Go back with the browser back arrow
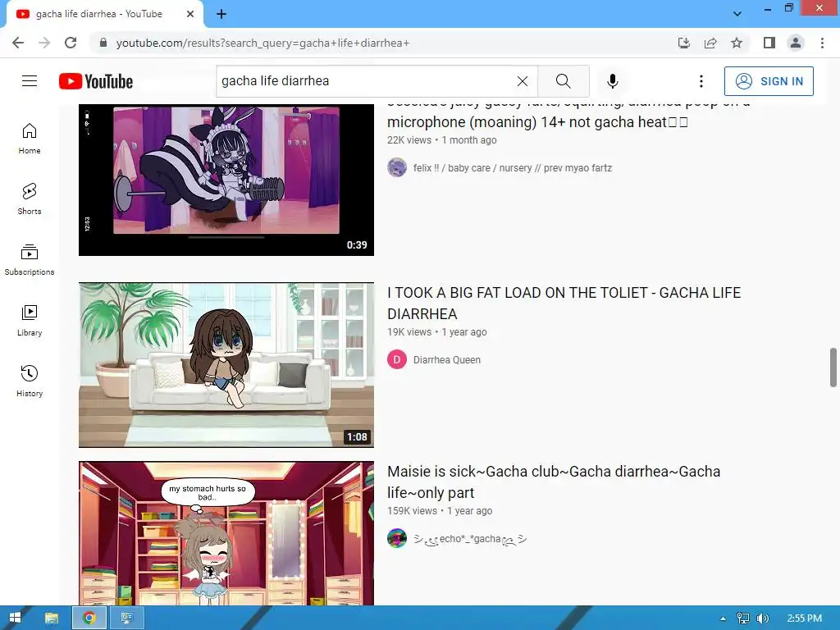Screen dimensions: 840x630 tap(18, 43)
